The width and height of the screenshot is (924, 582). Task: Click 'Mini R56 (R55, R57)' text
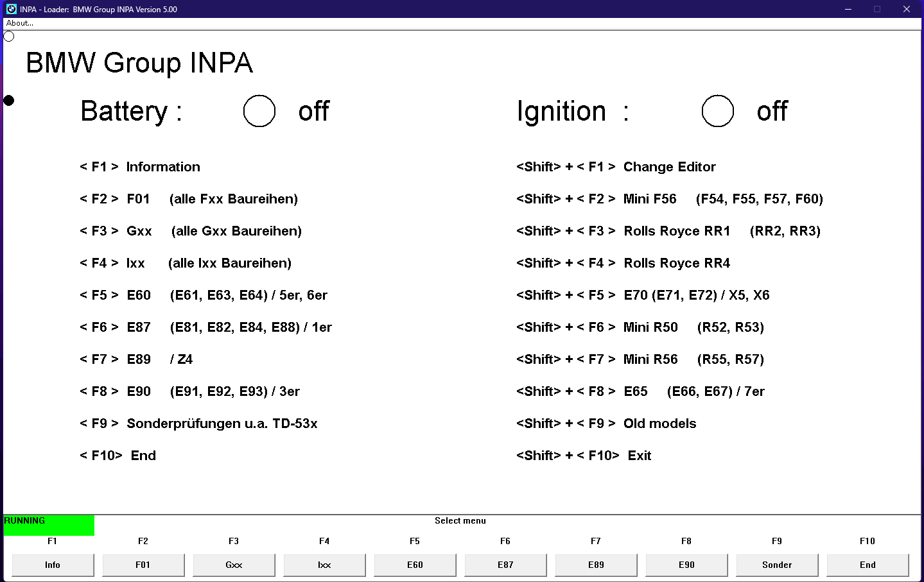694,359
